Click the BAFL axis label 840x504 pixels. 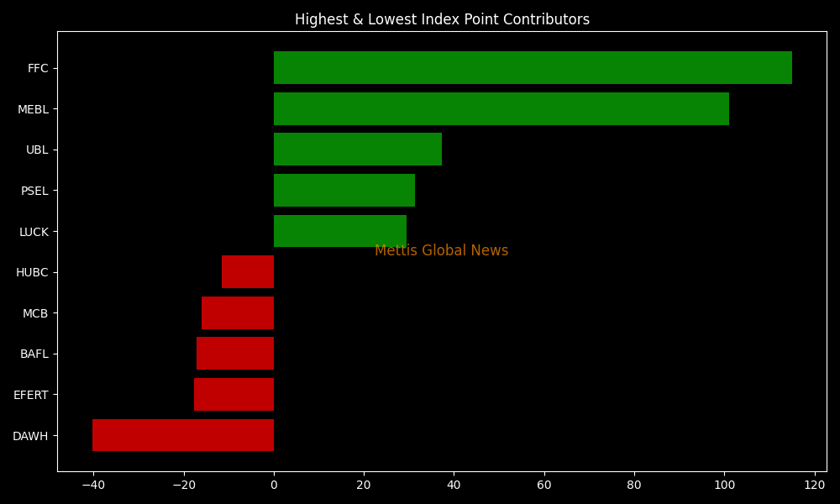coord(34,354)
